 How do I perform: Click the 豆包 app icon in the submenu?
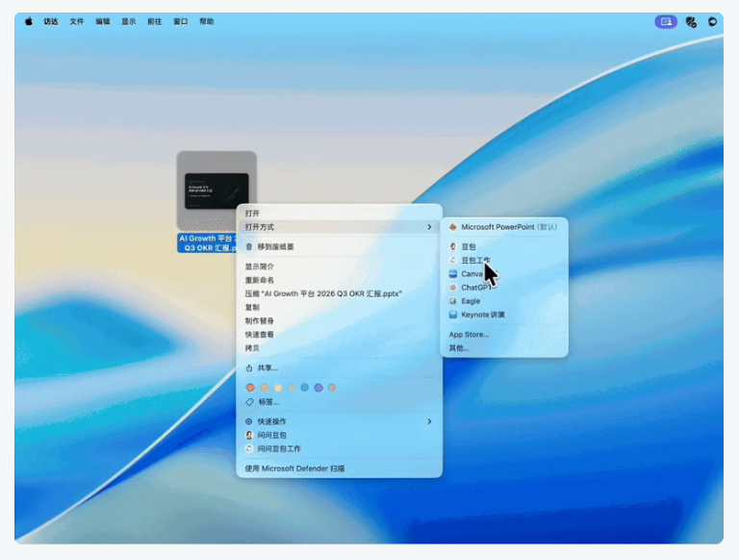(x=453, y=246)
